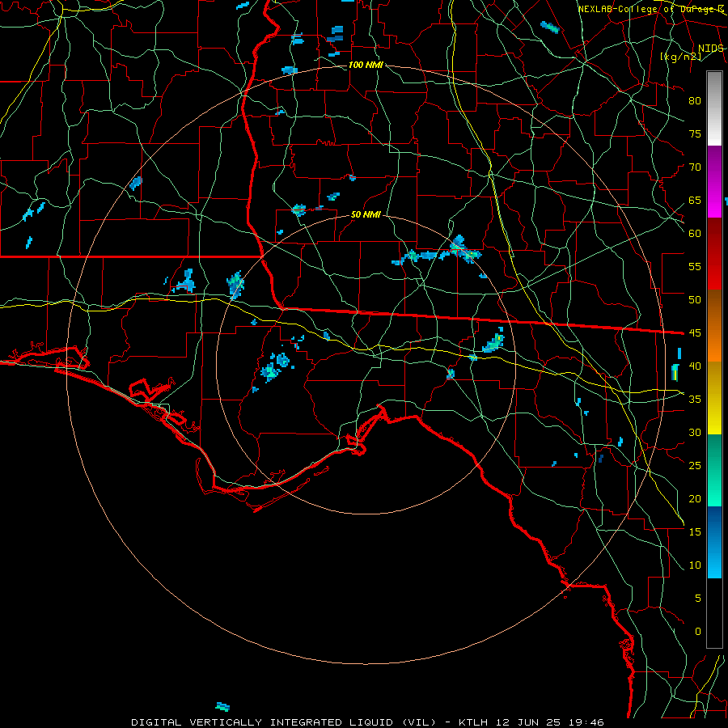The height and width of the screenshot is (728, 728).
Task: Click the KTLH station identifier in the caption
Action: click(x=473, y=722)
